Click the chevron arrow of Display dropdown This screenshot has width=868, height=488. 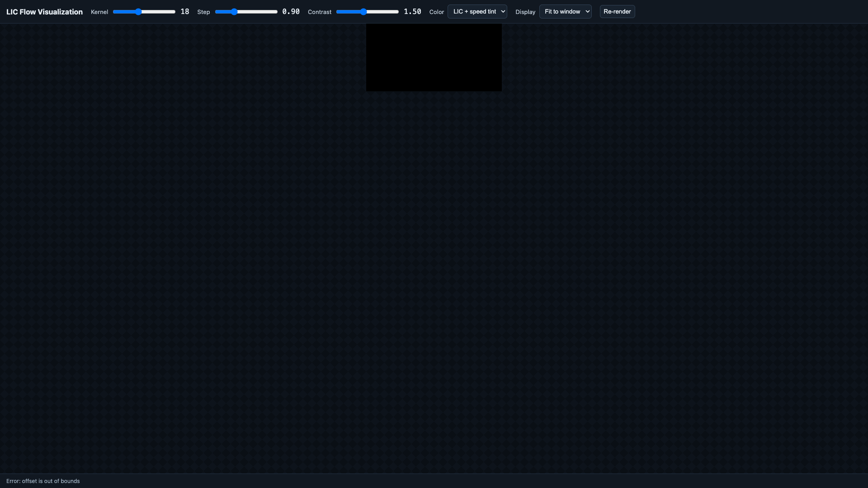[588, 12]
